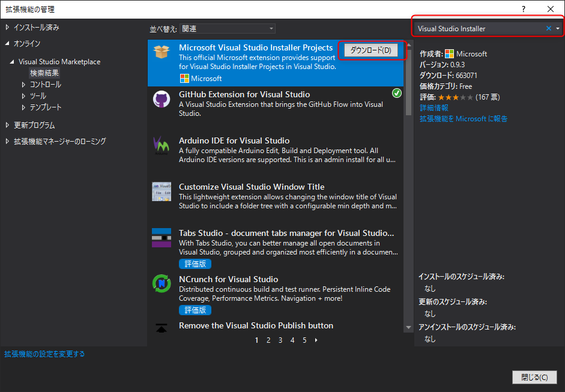565x392 pixels.
Task: Go to results page 4
Action: pyautogui.click(x=292, y=340)
